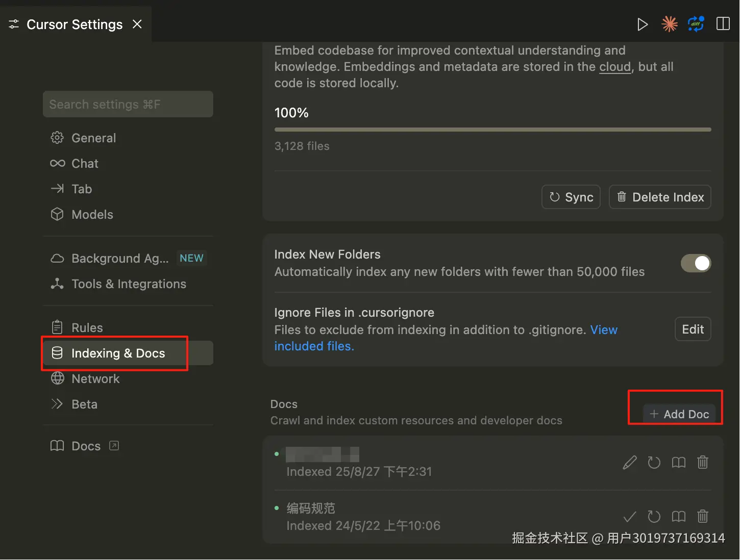Reindex the 编码规范 doc with refresh icon
Image resolution: width=740 pixels, height=560 pixels.
click(x=654, y=517)
